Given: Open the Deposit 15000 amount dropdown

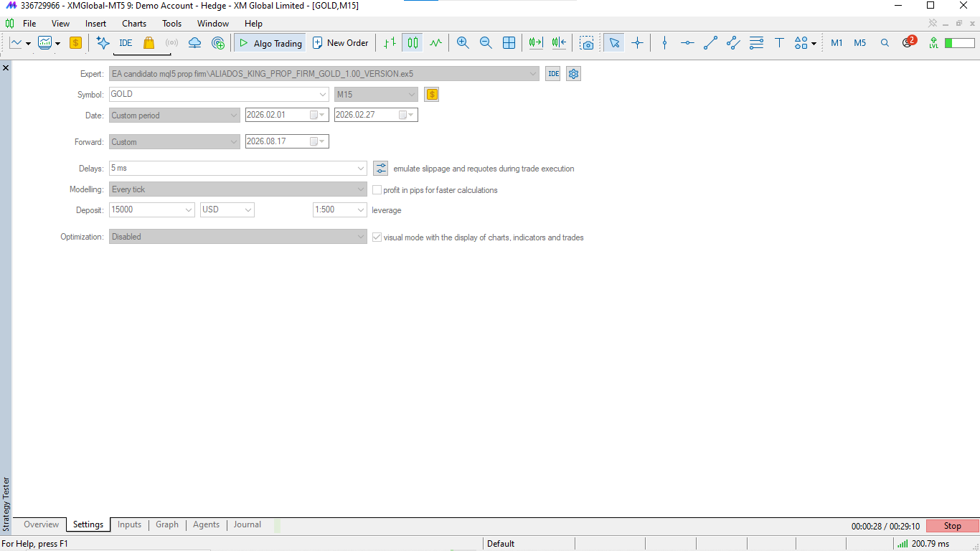Looking at the screenshot, I should coord(189,210).
